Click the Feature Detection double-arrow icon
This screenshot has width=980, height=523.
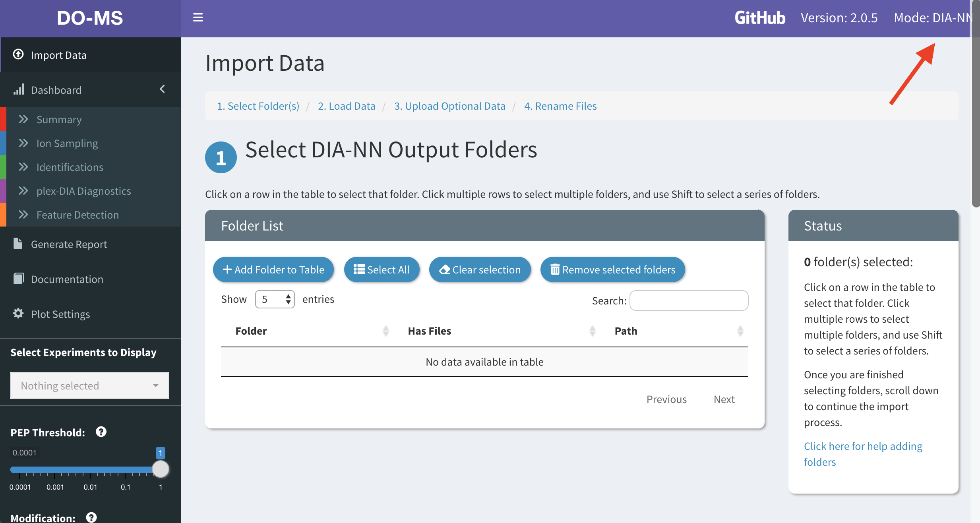[23, 215]
